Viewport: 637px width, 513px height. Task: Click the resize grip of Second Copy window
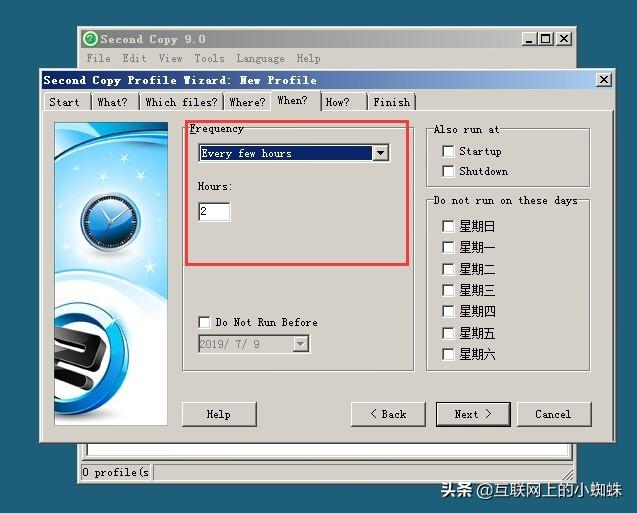pos(568,475)
